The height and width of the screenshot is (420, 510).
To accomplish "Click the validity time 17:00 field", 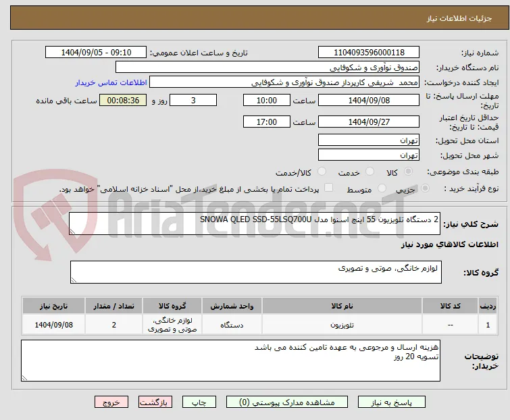I will 267,122.
